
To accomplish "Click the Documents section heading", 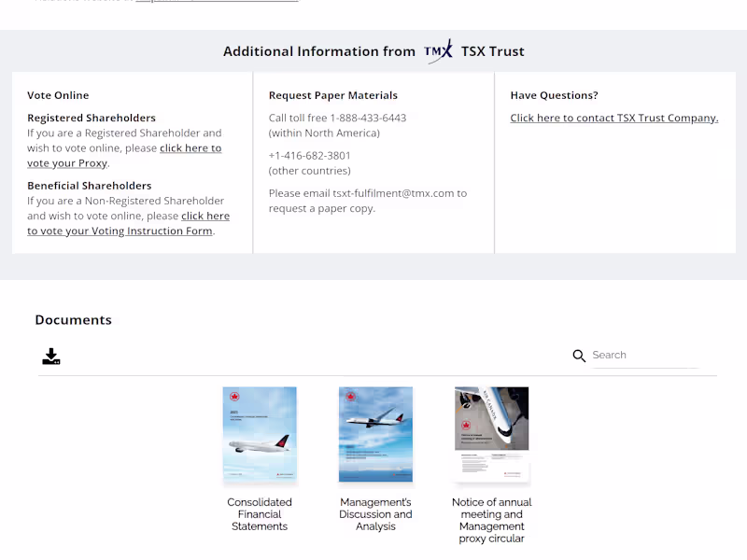I will [x=73, y=320].
